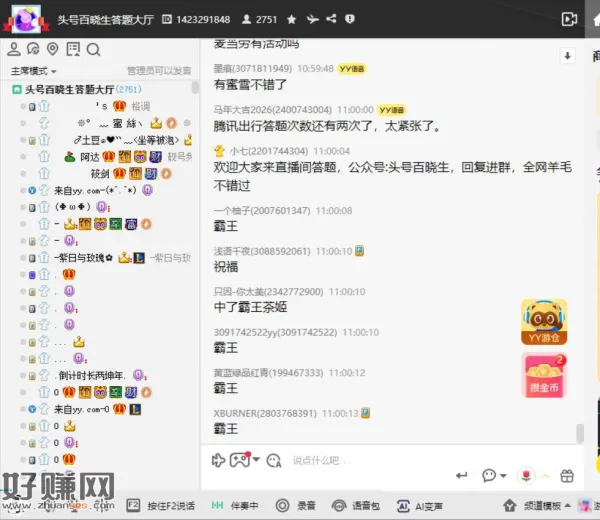Click username XBURNER(2803768391) in chat
This screenshot has height=520, width=600.
[x=265, y=414]
